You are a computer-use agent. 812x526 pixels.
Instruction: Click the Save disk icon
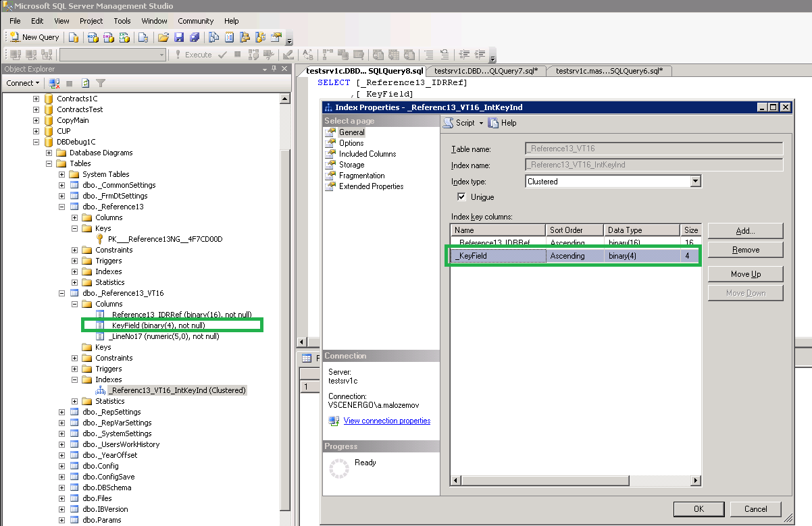tap(179, 37)
